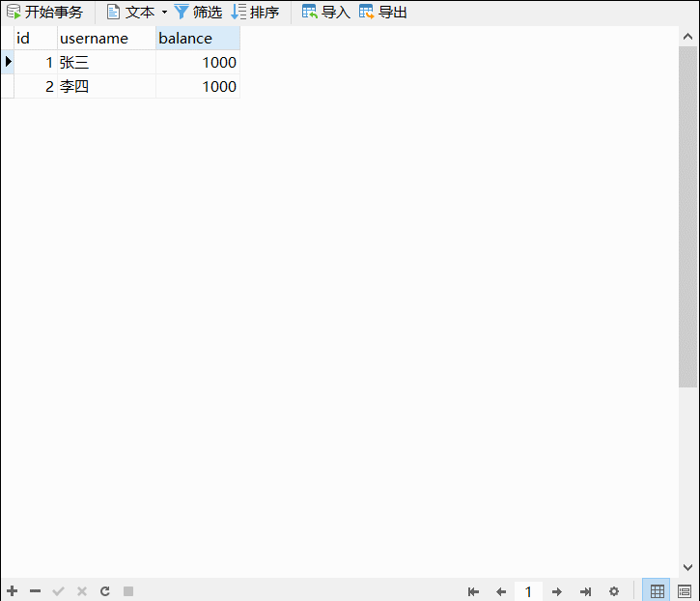Click the 导入 import button
The width and height of the screenshot is (700, 601).
326,12
